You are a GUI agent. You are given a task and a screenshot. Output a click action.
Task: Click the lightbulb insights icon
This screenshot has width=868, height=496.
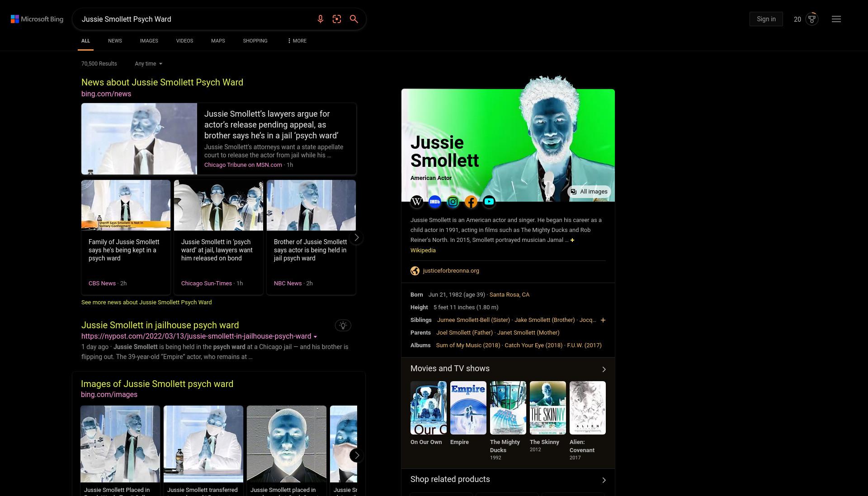pos(343,326)
